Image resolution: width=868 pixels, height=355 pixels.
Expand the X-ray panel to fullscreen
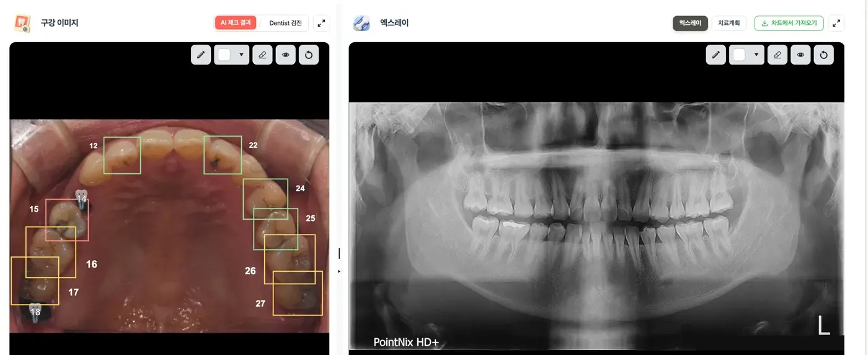point(836,23)
